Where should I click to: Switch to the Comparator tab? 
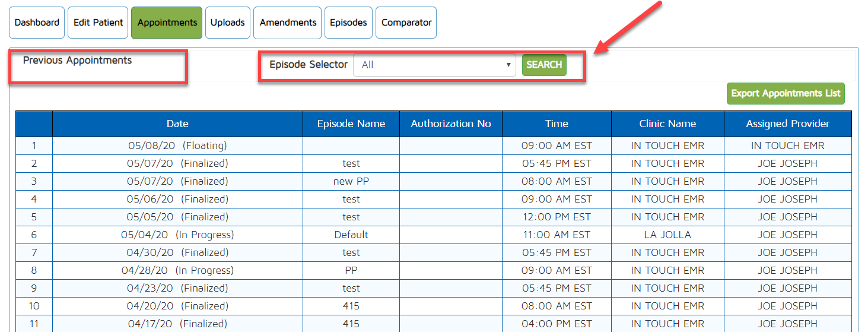click(406, 23)
